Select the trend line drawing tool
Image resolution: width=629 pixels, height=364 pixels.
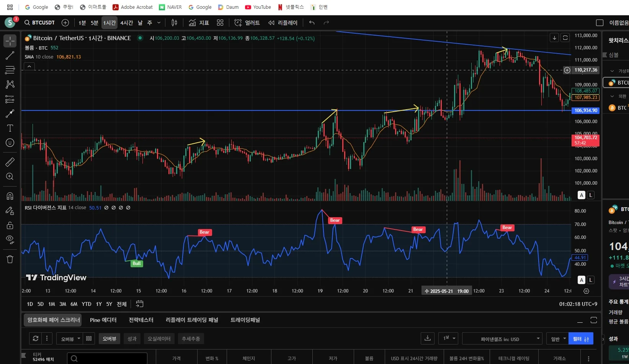point(10,56)
